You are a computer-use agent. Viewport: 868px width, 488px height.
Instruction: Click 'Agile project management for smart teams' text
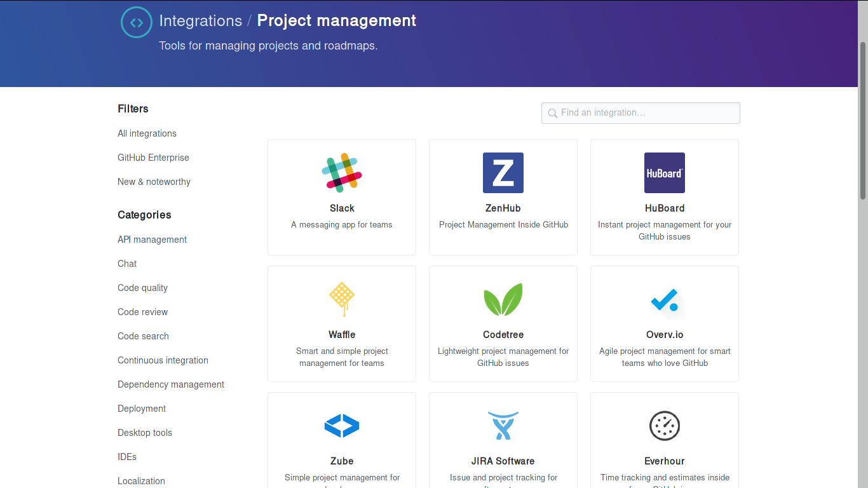point(665,357)
